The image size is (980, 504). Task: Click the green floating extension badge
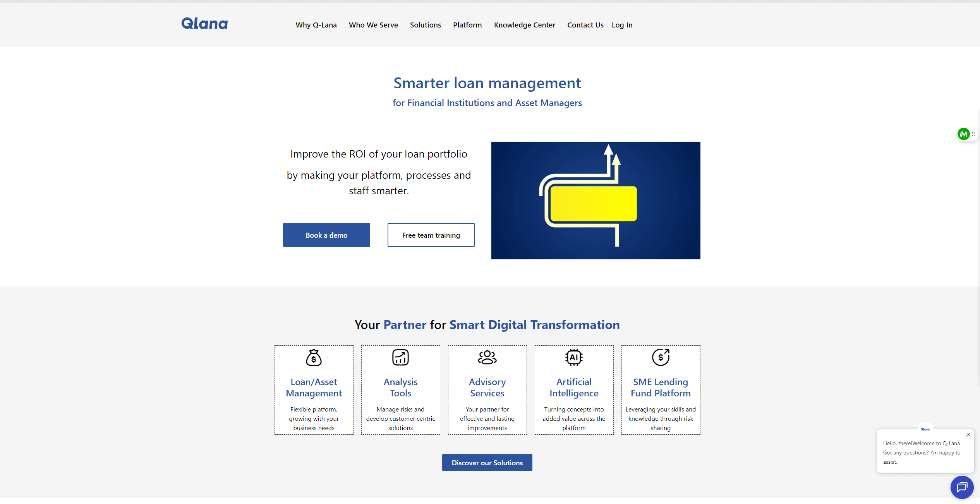click(963, 134)
